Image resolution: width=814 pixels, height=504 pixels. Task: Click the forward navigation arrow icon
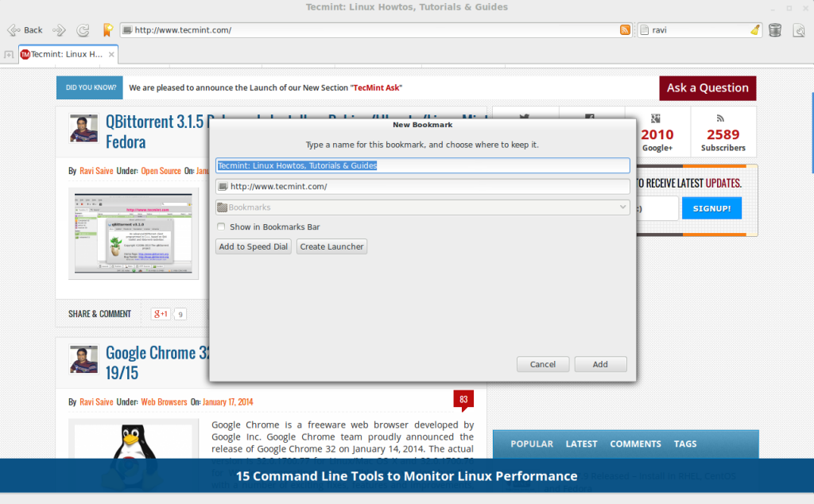[59, 30]
